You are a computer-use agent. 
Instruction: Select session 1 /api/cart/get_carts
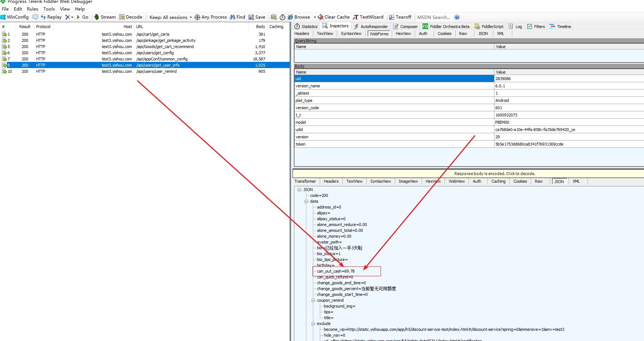tap(145, 34)
